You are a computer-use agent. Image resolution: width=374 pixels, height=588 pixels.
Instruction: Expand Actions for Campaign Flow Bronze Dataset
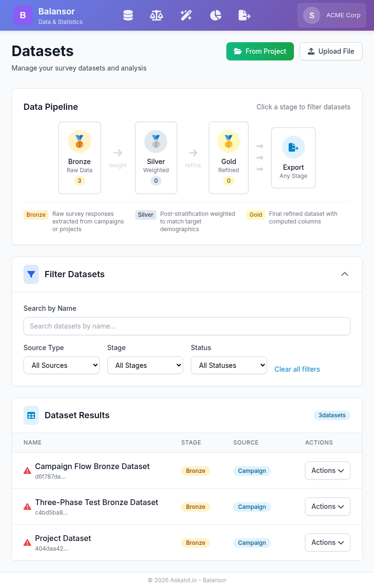point(327,470)
